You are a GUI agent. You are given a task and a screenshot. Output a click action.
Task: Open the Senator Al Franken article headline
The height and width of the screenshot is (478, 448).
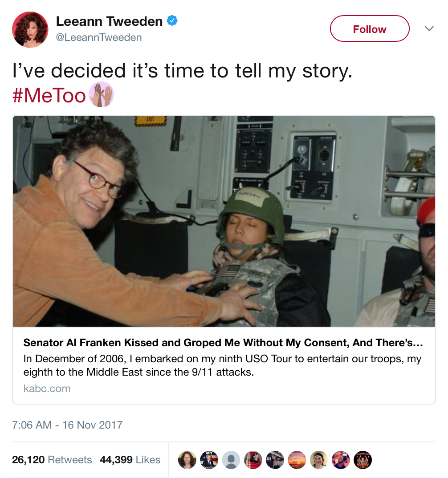click(x=223, y=343)
